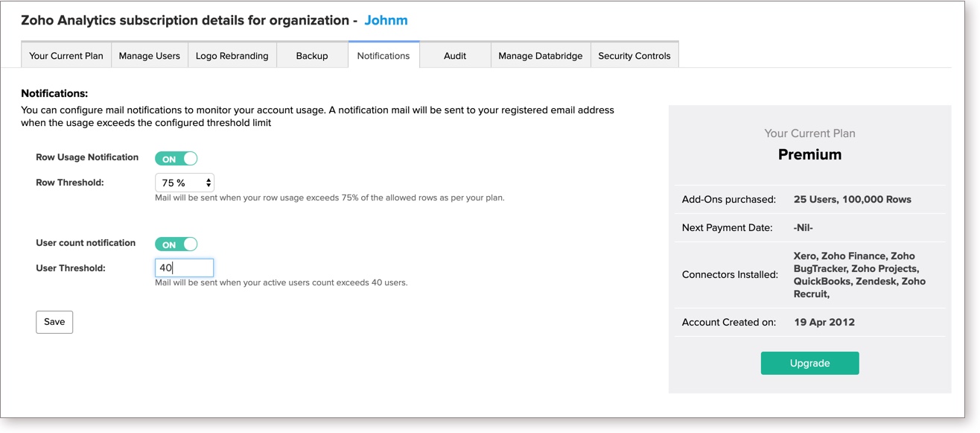Expand the Row Threshold percentage dropdown
980x433 pixels.
[184, 183]
